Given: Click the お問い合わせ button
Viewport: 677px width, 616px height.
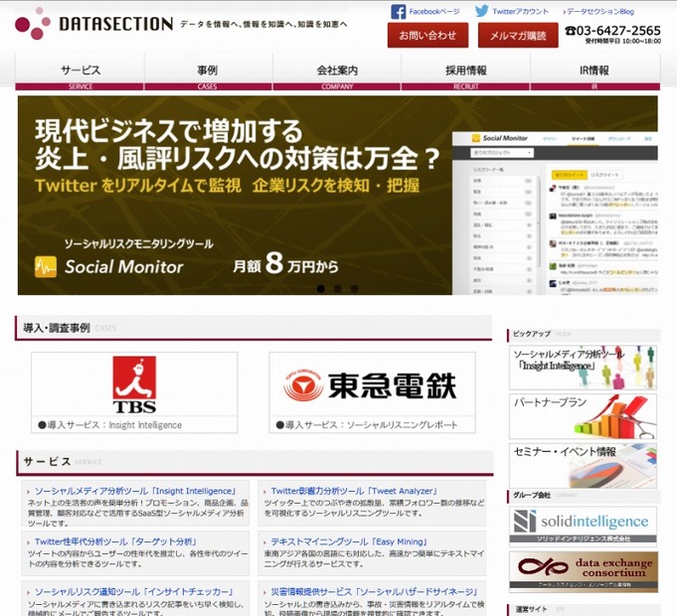Looking at the screenshot, I should tap(427, 36).
